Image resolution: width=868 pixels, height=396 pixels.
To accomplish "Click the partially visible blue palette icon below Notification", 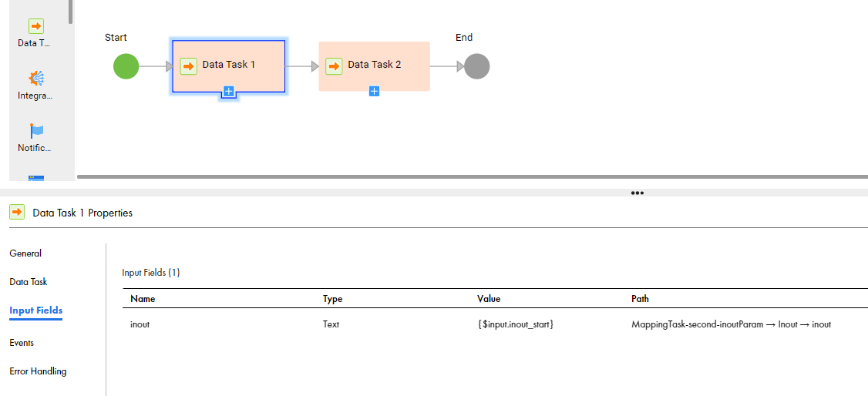I will pos(36,178).
